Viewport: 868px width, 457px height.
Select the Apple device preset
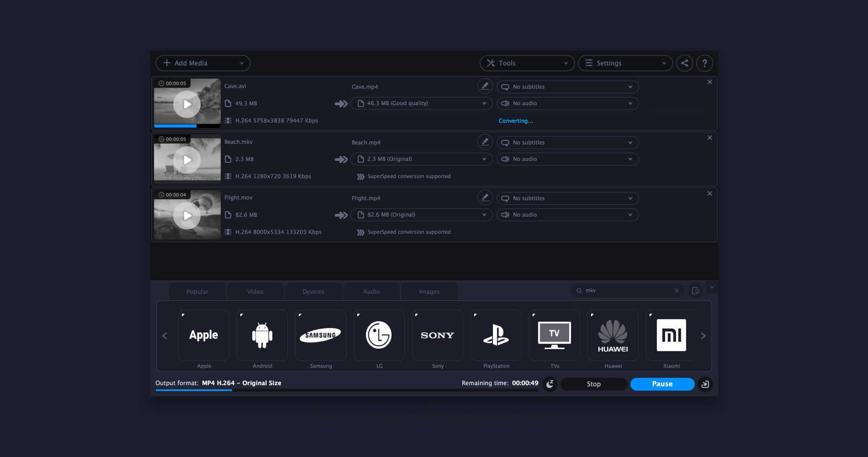pos(204,335)
